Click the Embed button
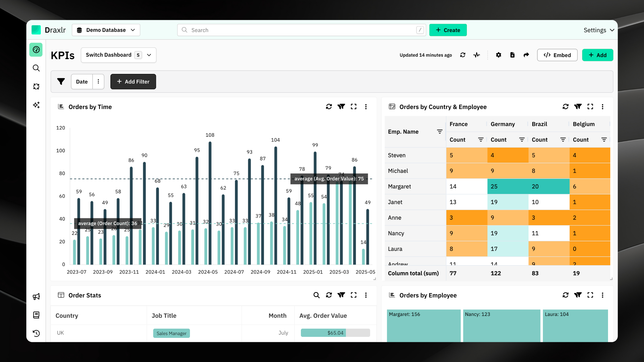This screenshot has width=644, height=362. point(557,55)
